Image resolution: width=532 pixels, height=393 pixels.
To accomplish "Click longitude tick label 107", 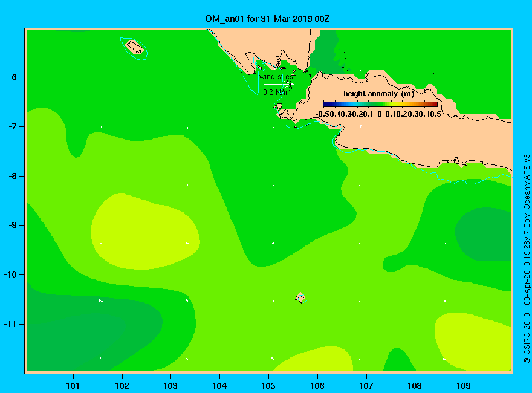I will click(366, 386).
